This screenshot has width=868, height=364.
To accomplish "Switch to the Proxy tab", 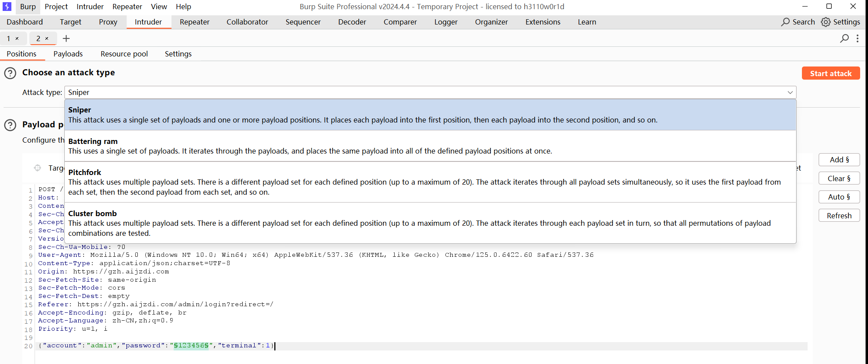I will point(108,22).
